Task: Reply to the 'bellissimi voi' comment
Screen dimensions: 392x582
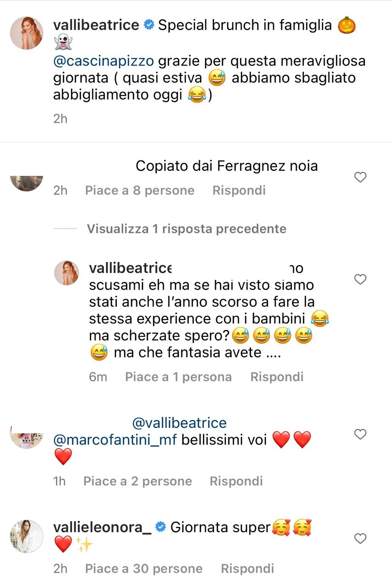Action: (236, 481)
